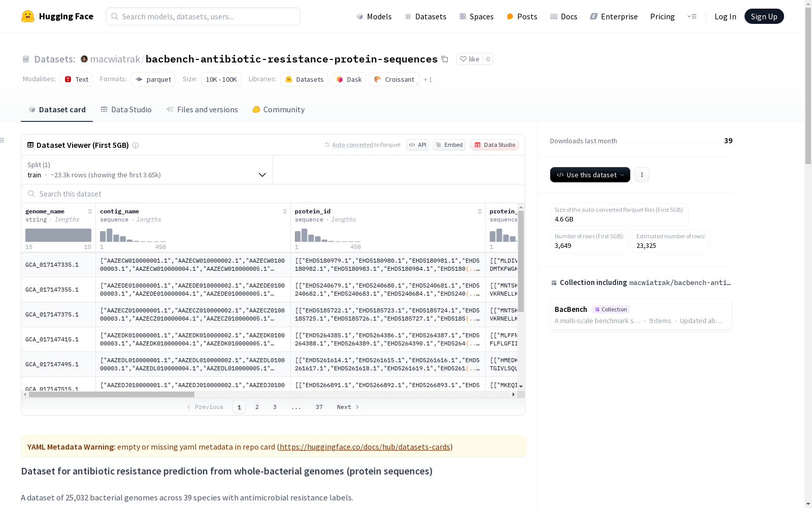Open the Use this dataset dropdown
This screenshot has width=812, height=508.
click(590, 175)
